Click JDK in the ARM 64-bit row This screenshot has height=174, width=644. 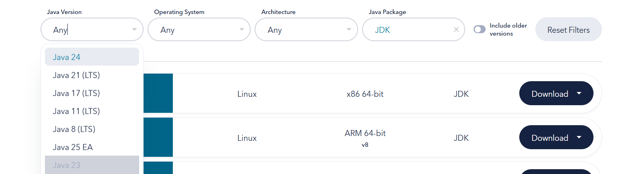(461, 138)
